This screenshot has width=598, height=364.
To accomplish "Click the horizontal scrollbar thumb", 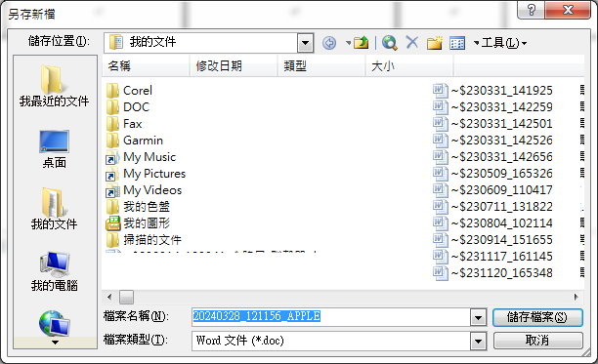I will [x=126, y=297].
